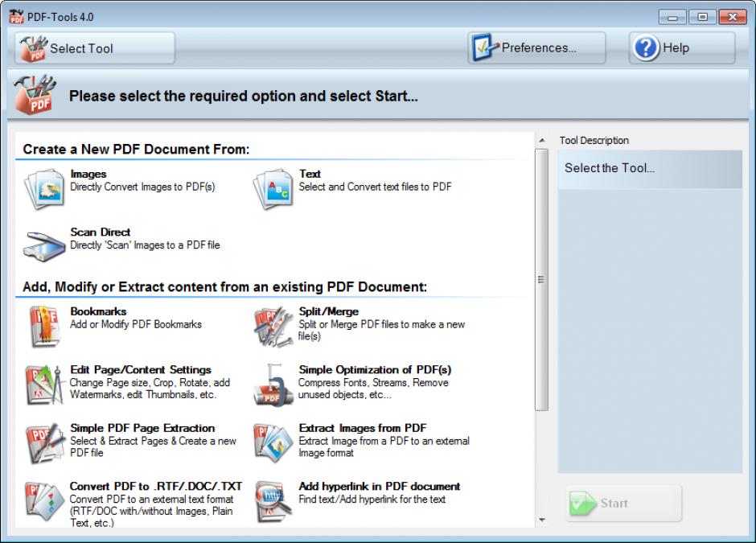Open the Convert PDF to RTF/DOC/TXT icon
Screen dimensions: 756x543
click(44, 501)
